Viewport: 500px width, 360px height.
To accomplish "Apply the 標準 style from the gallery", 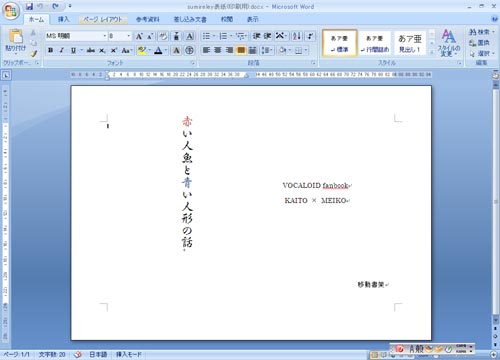I will [x=340, y=43].
